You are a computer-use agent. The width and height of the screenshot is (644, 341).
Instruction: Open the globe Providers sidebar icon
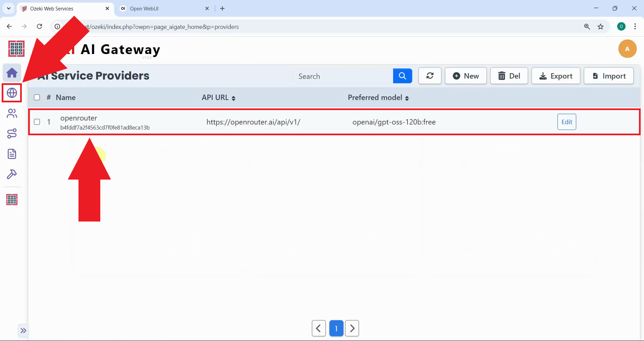12,93
